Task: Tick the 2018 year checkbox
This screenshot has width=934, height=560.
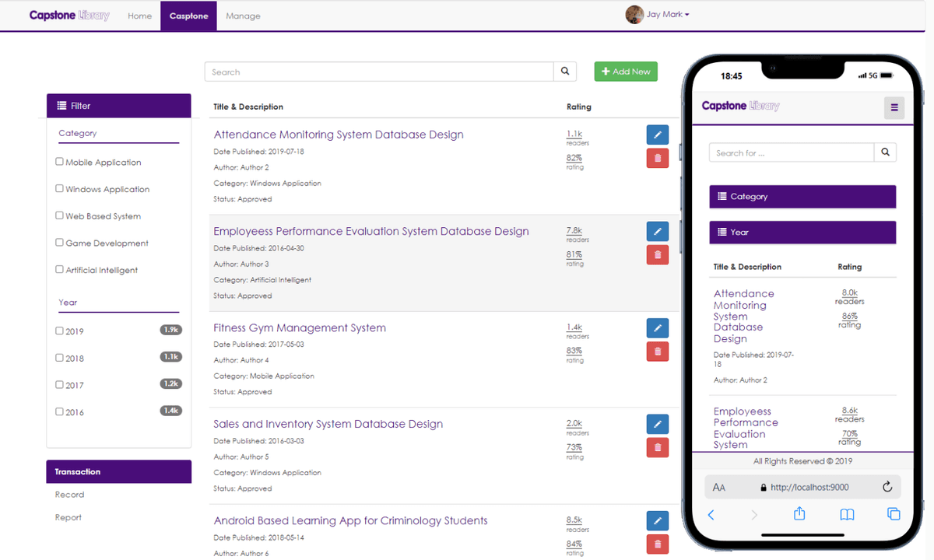Action: tap(60, 358)
